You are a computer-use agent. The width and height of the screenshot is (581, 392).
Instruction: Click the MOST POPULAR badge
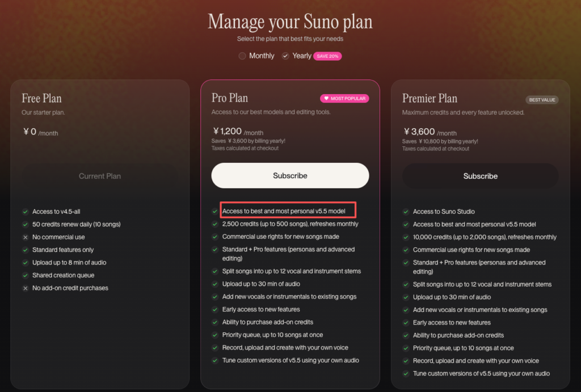[x=345, y=98]
